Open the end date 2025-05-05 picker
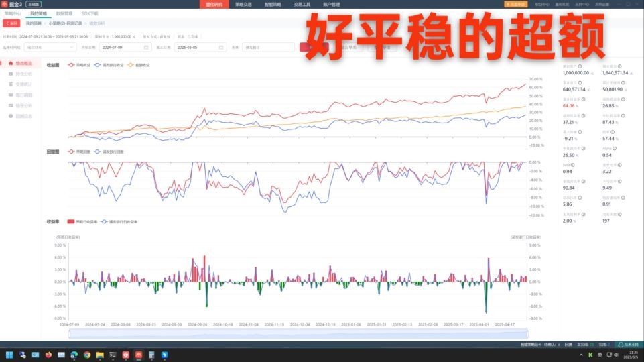Viewport: 644px width, 362px height. coord(194,48)
